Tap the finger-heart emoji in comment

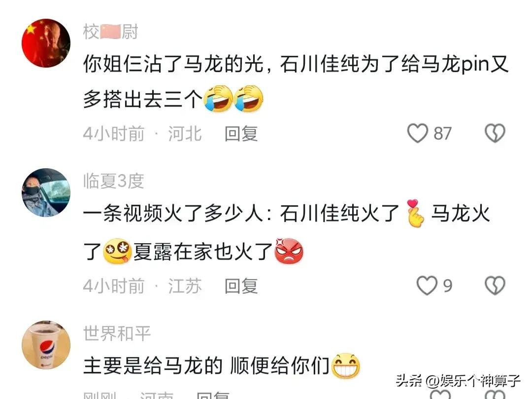415,213
